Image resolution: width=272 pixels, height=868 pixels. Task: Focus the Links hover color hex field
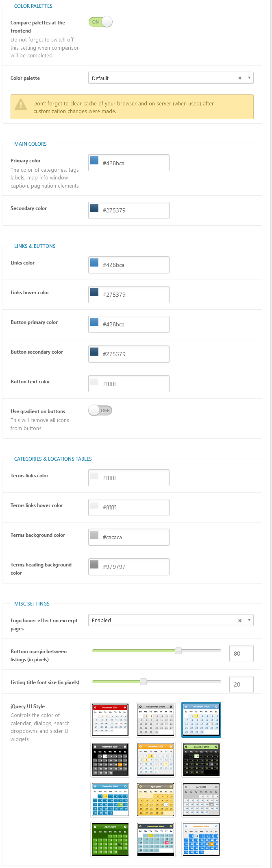click(x=129, y=295)
